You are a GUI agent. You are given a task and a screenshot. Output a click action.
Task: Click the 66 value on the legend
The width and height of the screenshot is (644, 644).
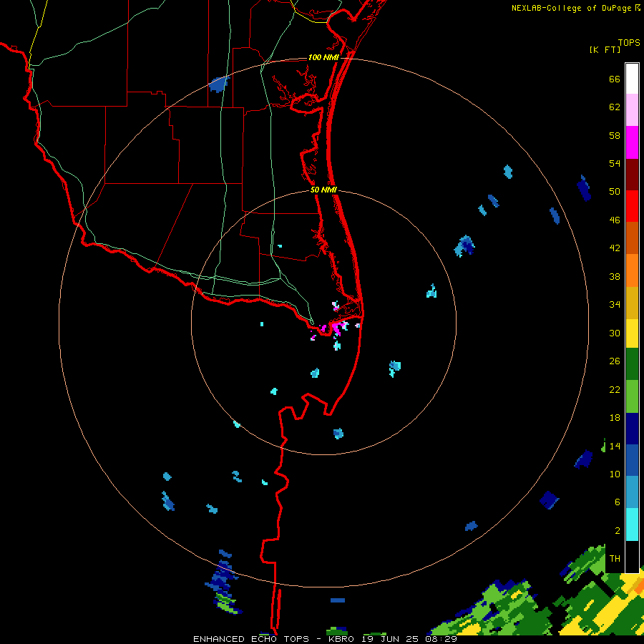[x=615, y=79]
